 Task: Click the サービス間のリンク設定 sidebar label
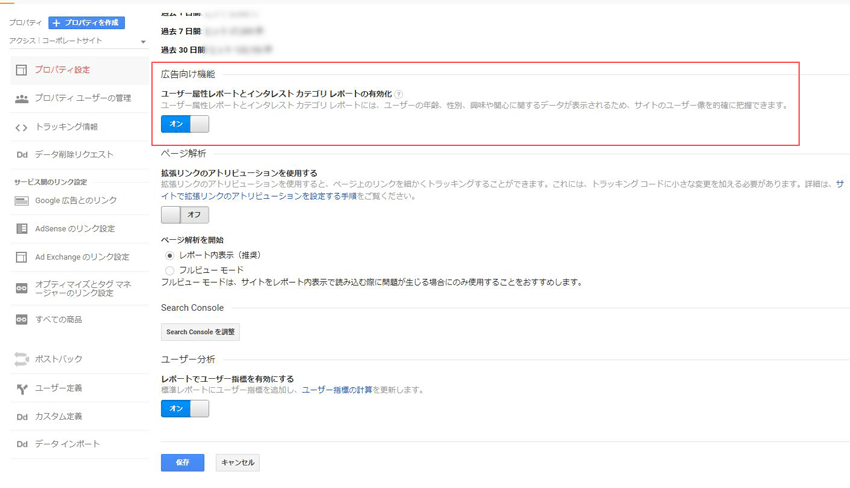[x=50, y=182]
